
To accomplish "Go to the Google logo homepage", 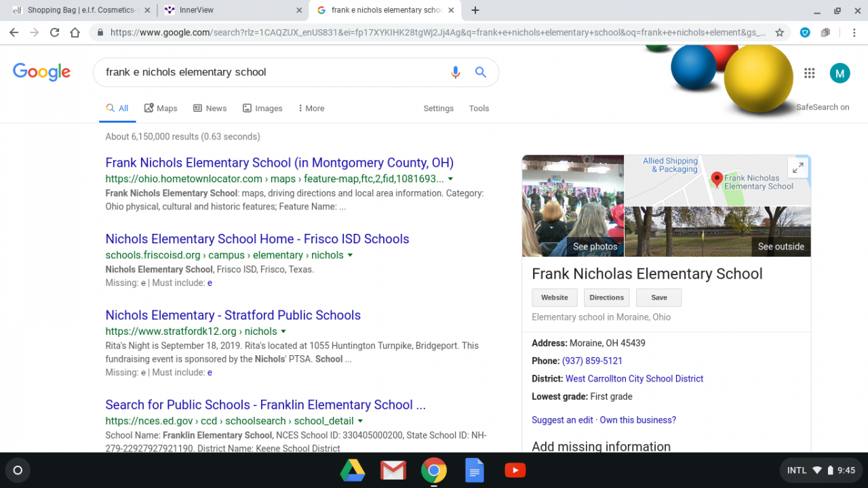I will pyautogui.click(x=41, y=72).
